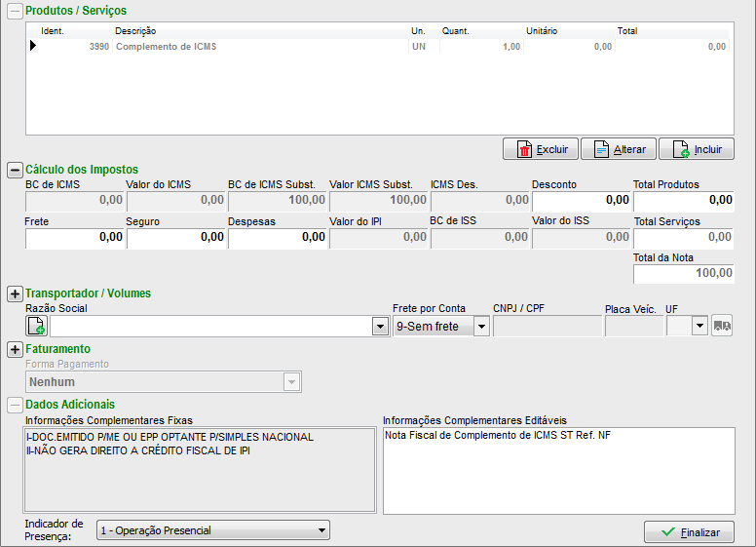This screenshot has width=756, height=547.
Task: Collapse the Dados Adicionais section
Action: click(15, 405)
